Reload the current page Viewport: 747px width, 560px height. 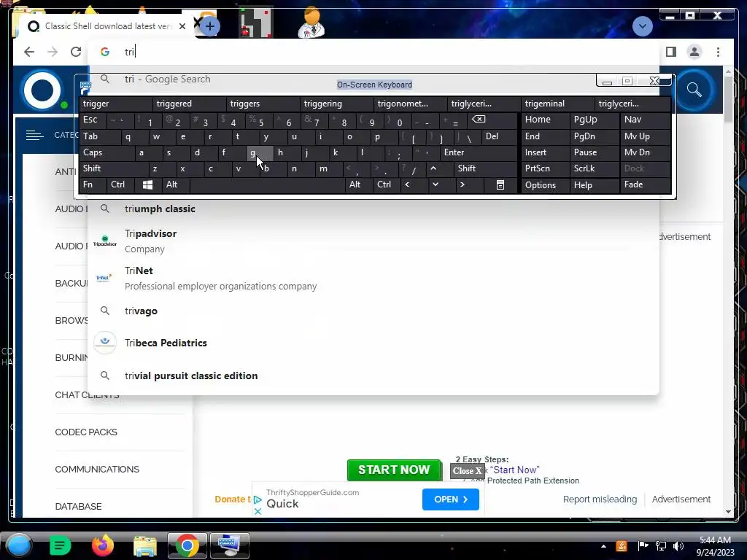click(76, 52)
